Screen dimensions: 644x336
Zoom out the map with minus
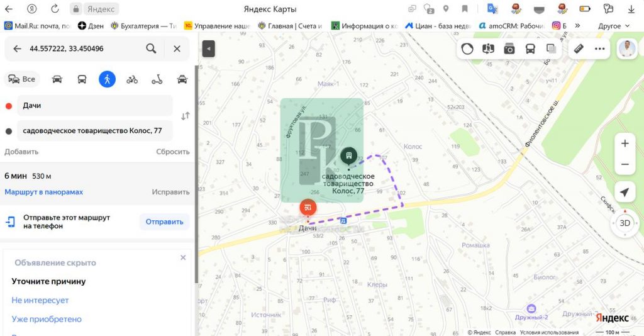[x=625, y=164]
